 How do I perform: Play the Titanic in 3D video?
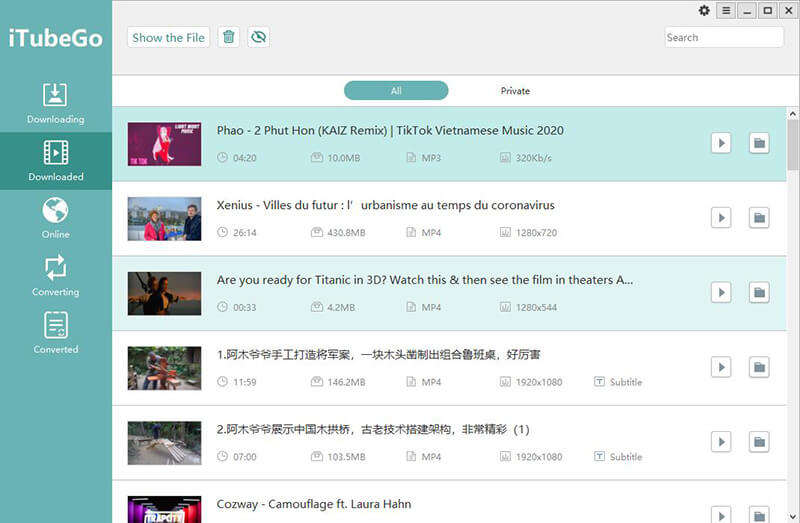[x=721, y=292]
